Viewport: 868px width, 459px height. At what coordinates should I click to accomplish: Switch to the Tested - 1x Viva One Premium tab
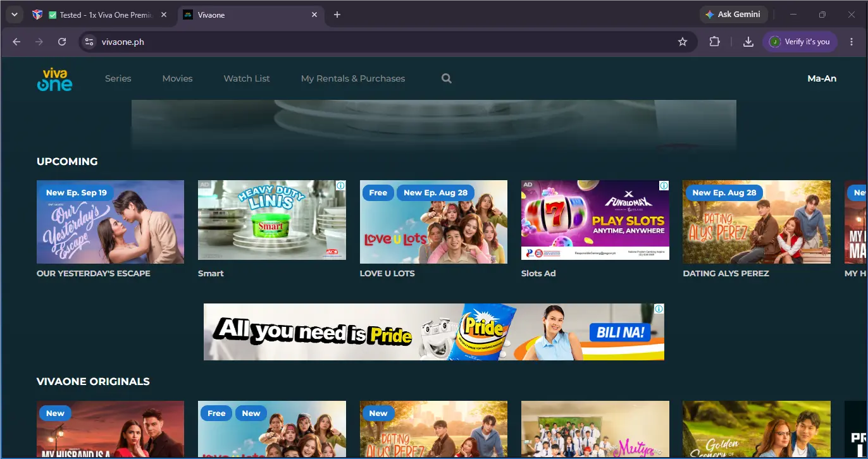[101, 15]
